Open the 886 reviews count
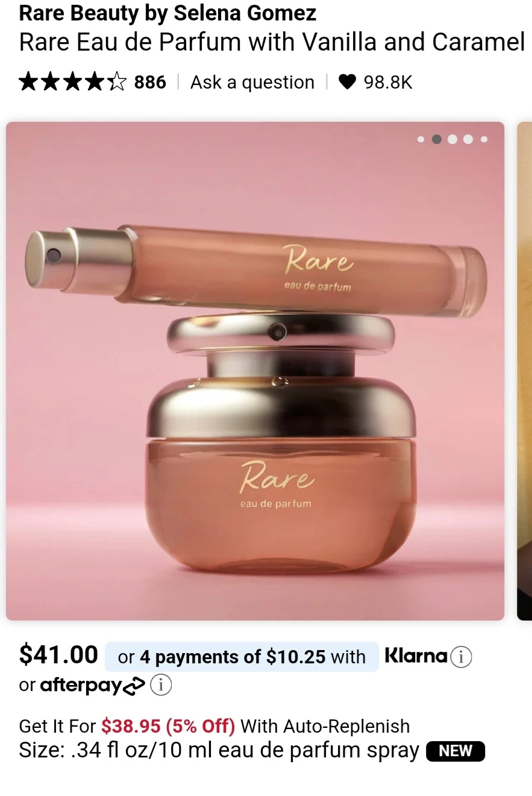The width and height of the screenshot is (532, 796). pyautogui.click(x=150, y=82)
